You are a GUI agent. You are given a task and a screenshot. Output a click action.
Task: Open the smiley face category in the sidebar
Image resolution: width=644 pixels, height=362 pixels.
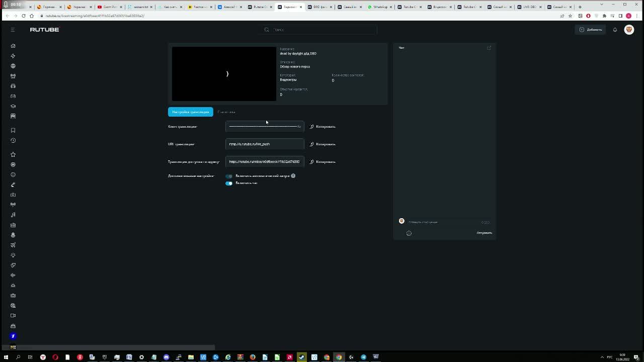[13, 174]
